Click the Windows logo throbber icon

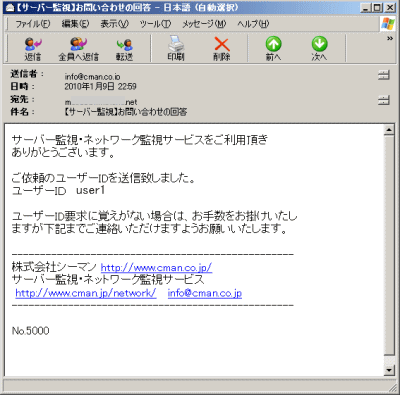388,24
